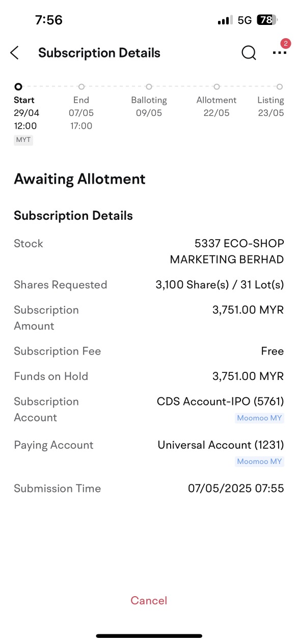Image resolution: width=298 pixels, height=644 pixels.
Task: Open the search magnifier icon
Action: tap(249, 53)
